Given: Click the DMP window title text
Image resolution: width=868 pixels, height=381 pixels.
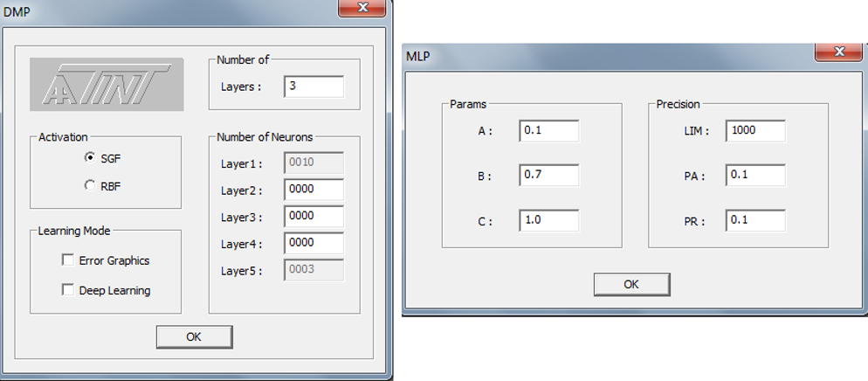Looking at the screenshot, I should 17,12.
